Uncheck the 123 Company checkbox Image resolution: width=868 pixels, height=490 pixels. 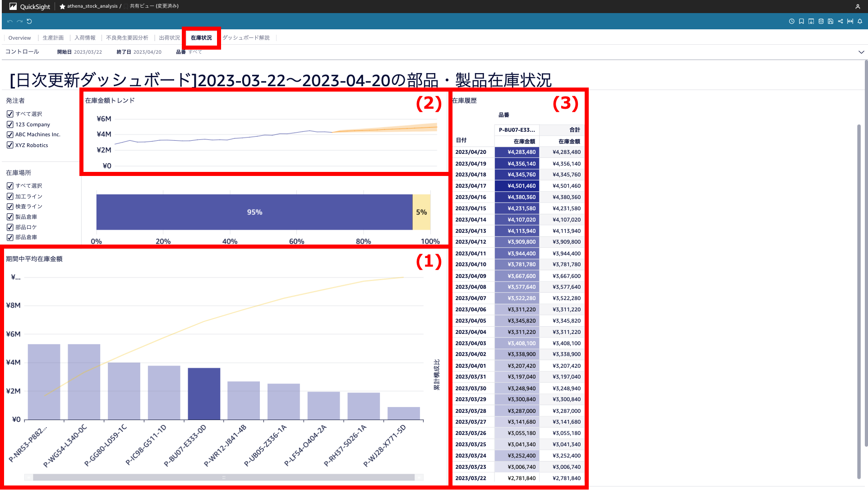(10, 125)
